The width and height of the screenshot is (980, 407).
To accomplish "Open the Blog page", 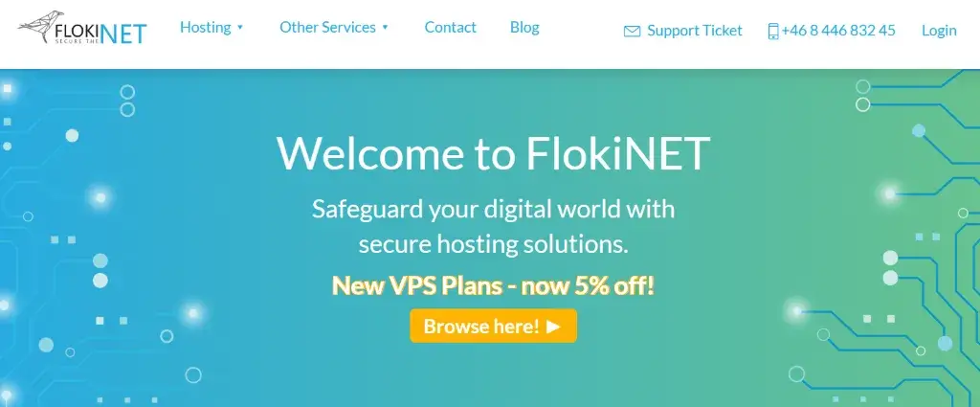I will (524, 27).
